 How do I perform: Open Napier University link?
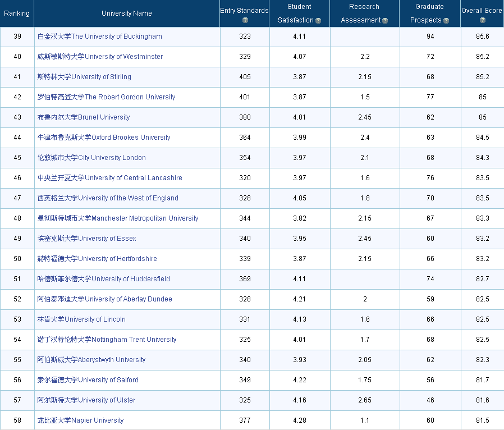click(80, 420)
